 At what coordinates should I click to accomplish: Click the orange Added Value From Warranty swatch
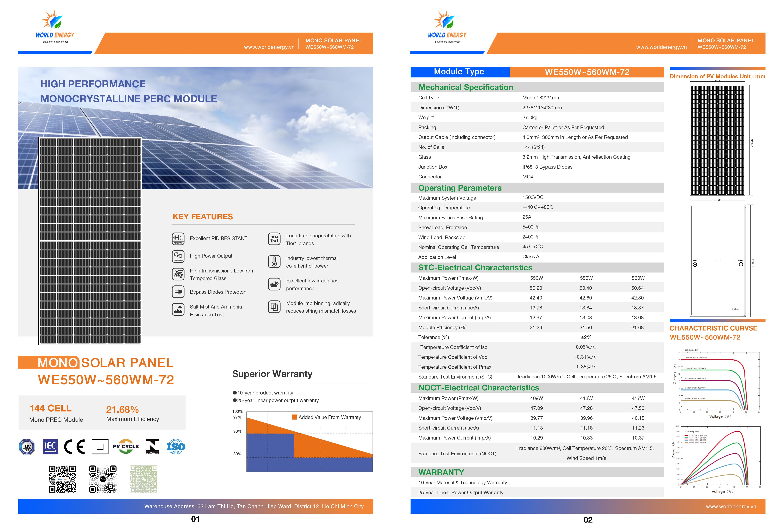point(294,417)
